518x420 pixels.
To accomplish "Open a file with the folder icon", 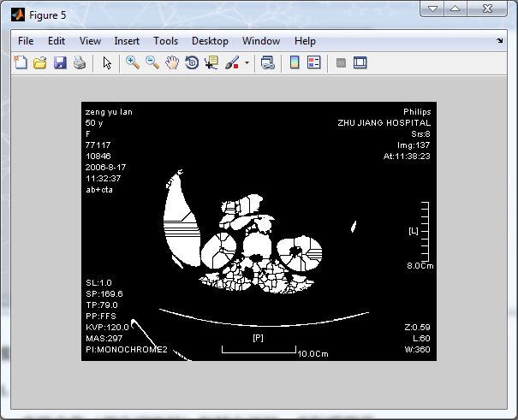I will 39,62.
